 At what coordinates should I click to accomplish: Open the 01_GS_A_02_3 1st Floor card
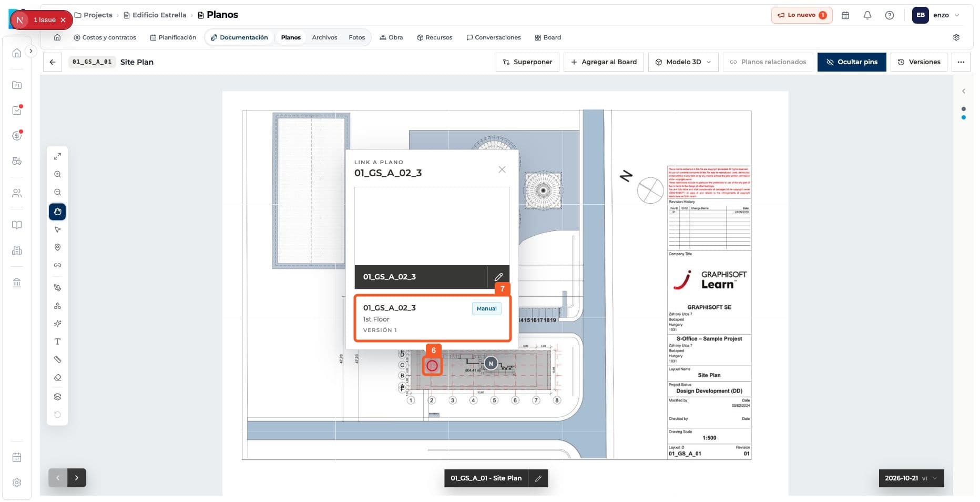click(x=432, y=319)
